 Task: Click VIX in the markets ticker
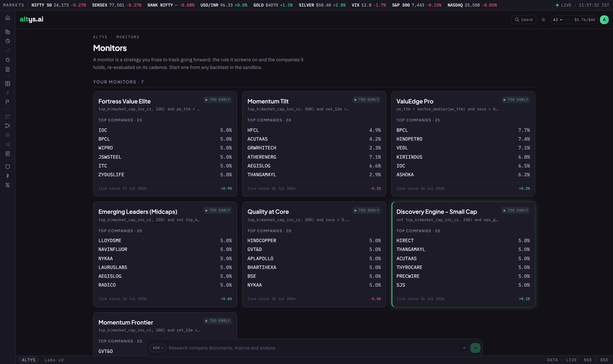click(369, 5)
